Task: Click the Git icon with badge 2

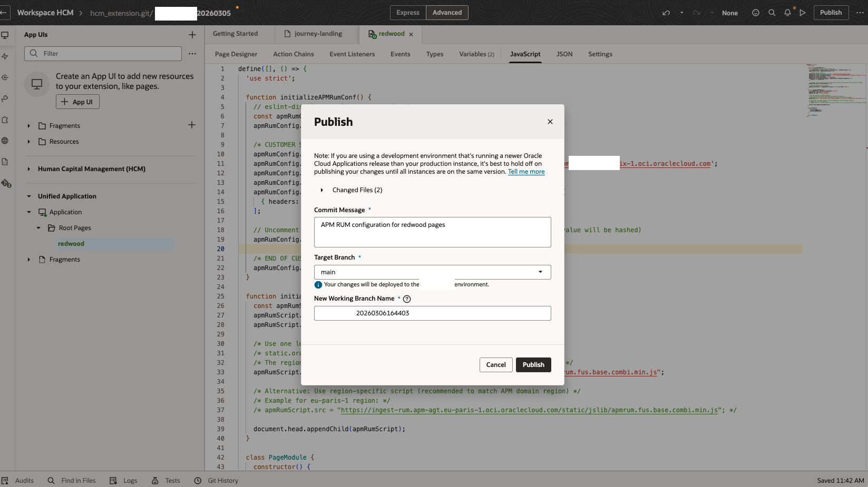Action: 5,183
